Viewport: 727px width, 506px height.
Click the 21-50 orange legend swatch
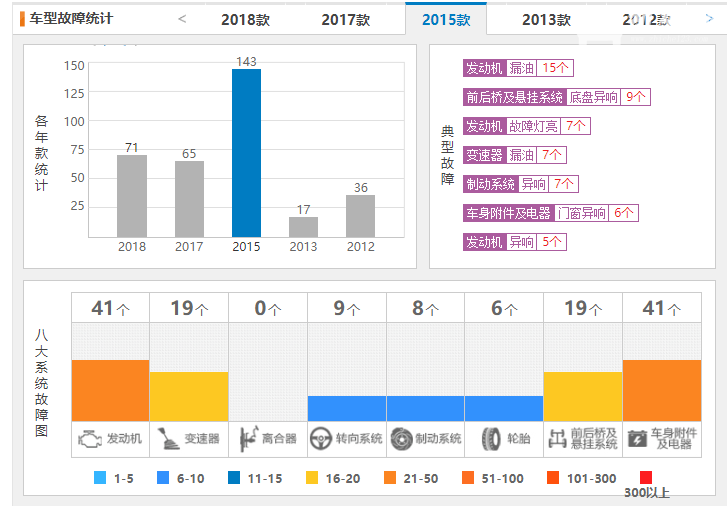point(390,478)
